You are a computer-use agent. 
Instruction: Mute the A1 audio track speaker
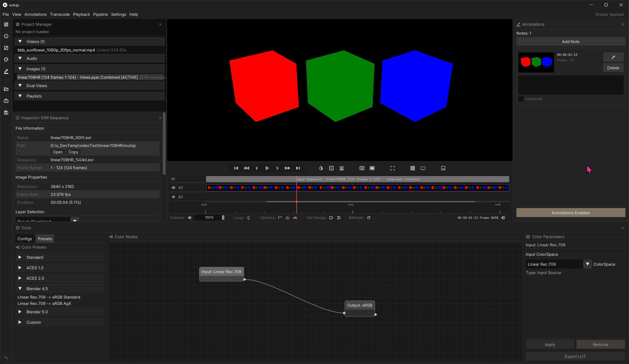click(x=173, y=197)
